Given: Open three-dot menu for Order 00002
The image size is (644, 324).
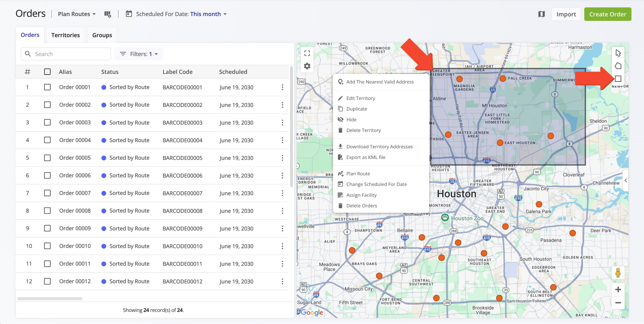Looking at the screenshot, I should point(282,105).
